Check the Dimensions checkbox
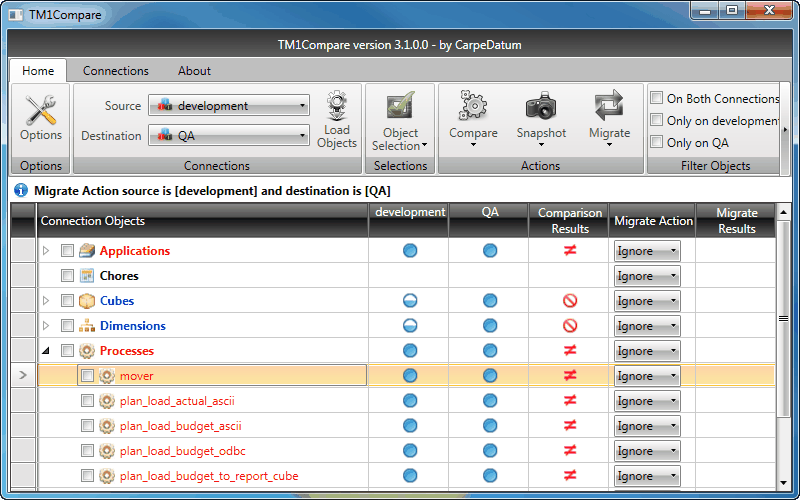Image resolution: width=800 pixels, height=500 pixels. click(67, 326)
